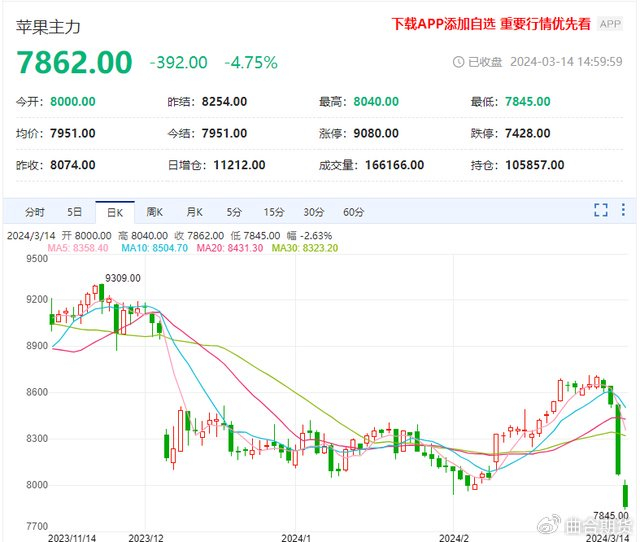Switch to the 60分 interval tab
Image resolution: width=640 pixels, height=542 pixels.
pyautogui.click(x=354, y=211)
